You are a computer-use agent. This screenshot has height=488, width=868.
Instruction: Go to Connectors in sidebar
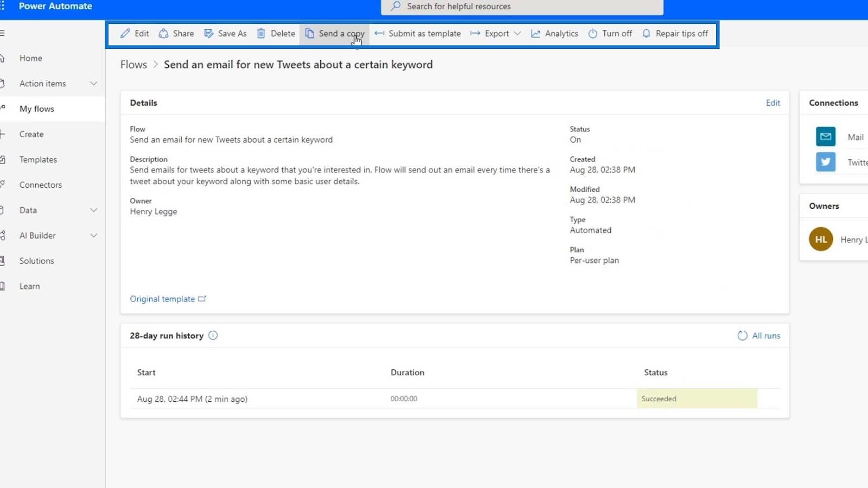point(41,185)
